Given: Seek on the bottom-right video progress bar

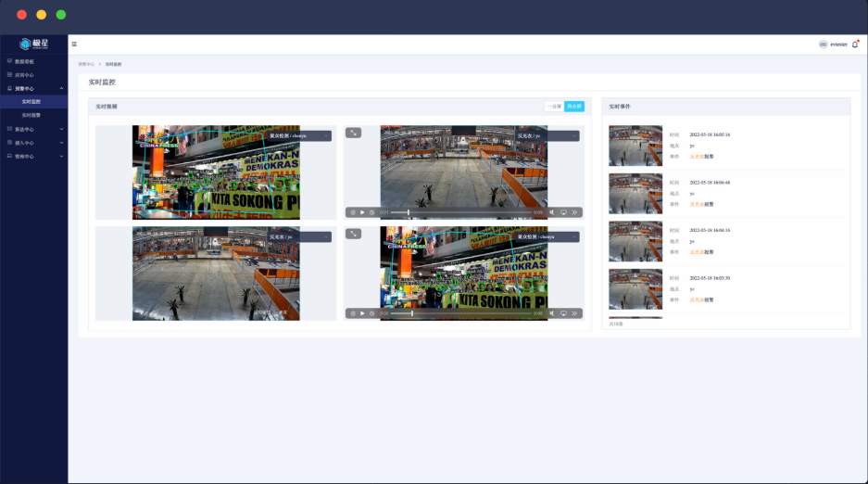Looking at the screenshot, I should pos(461,313).
